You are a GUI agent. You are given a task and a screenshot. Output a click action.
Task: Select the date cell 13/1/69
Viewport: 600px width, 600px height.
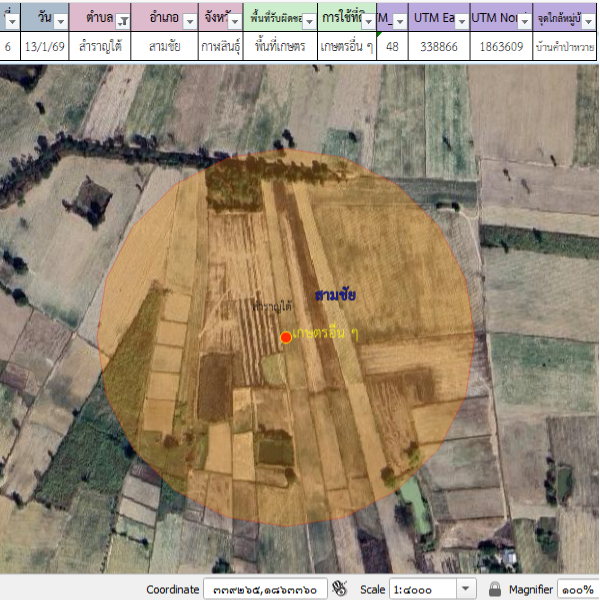pos(45,47)
